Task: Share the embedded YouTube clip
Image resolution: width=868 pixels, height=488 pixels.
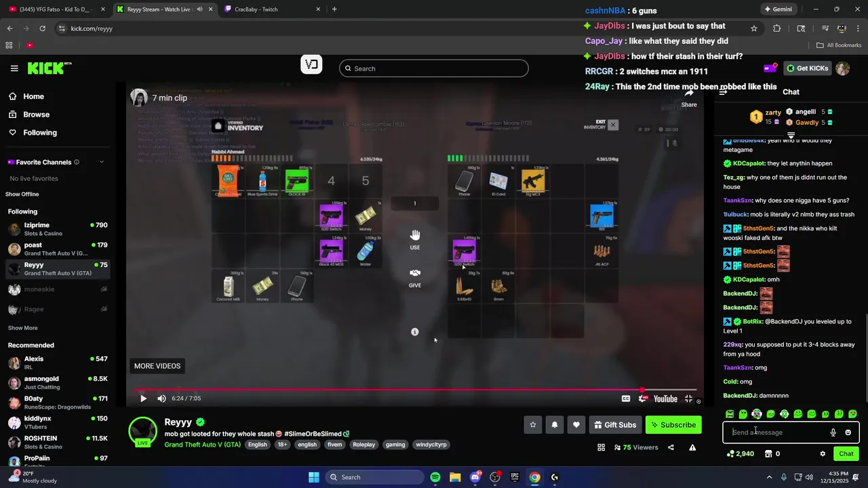Action: pos(689,98)
